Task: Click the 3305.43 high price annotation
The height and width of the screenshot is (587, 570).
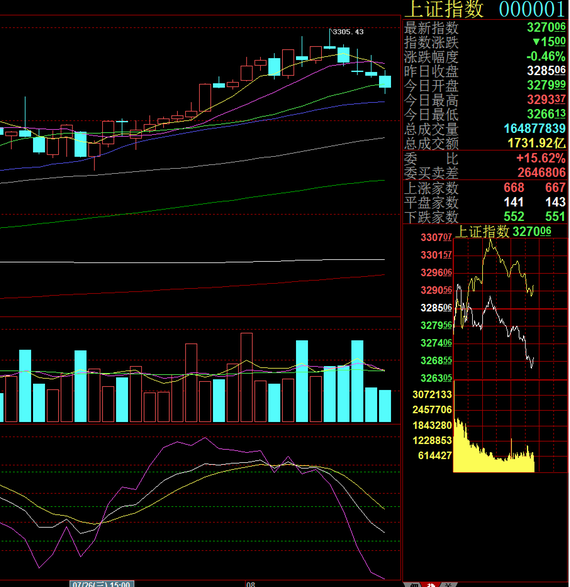Action: pos(348,32)
